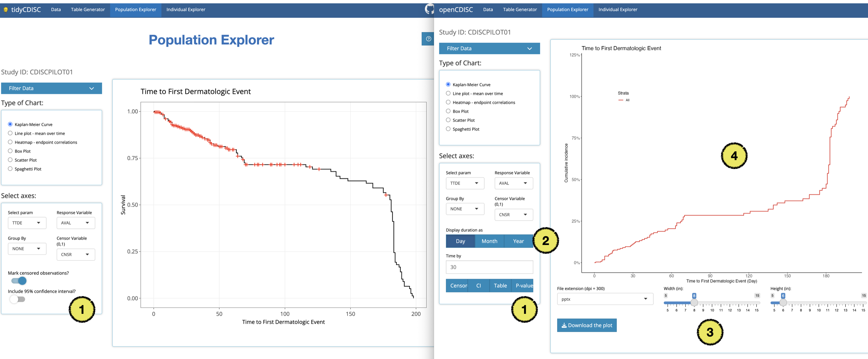Image resolution: width=868 pixels, height=359 pixels.
Task: Select Spaghetti Plot in the openCDISC panel
Action: click(x=448, y=129)
